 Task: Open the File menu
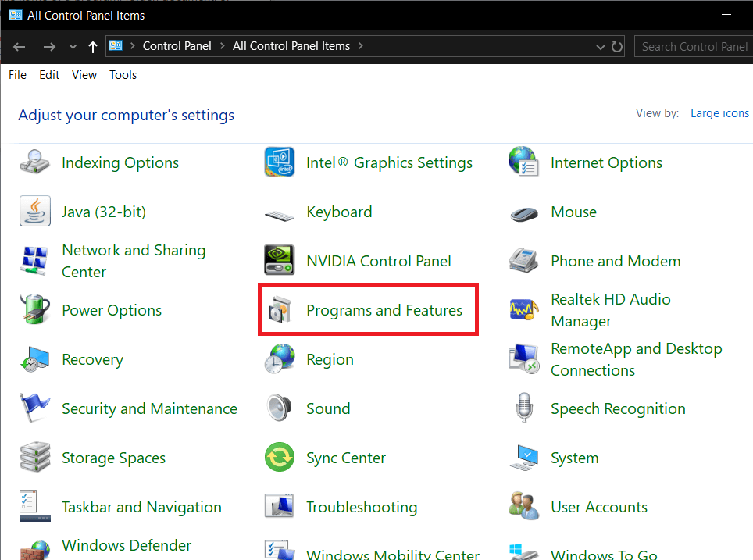16,74
